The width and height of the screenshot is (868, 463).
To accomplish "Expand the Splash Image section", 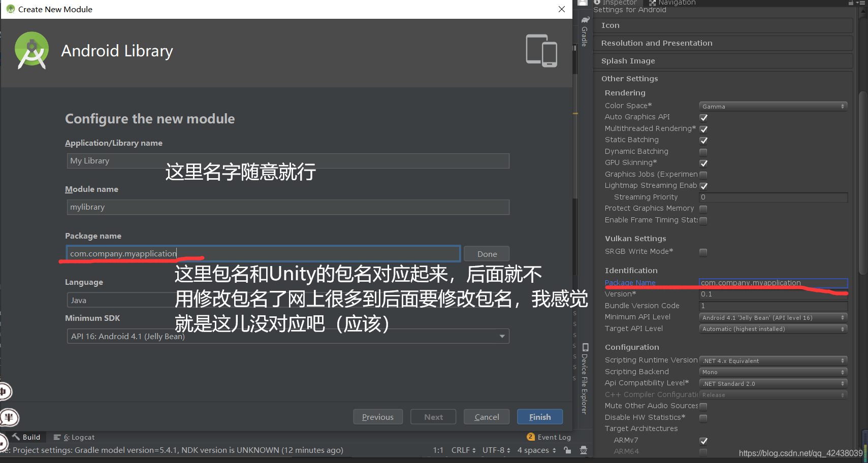I will 723,61.
